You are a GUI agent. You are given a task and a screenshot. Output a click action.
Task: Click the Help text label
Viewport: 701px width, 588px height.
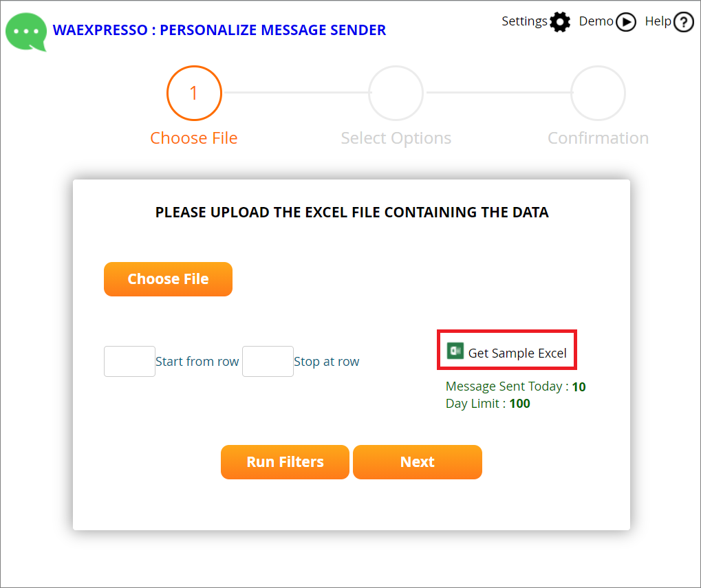[x=658, y=21]
